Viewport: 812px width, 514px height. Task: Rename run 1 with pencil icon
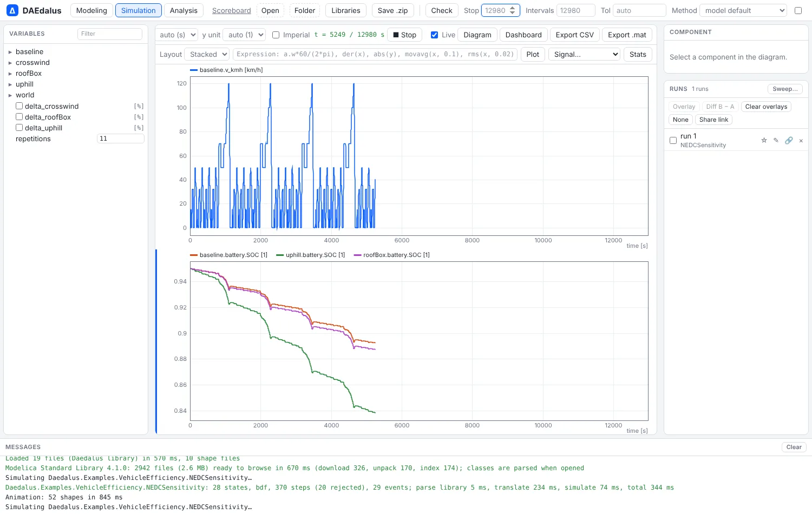click(776, 140)
